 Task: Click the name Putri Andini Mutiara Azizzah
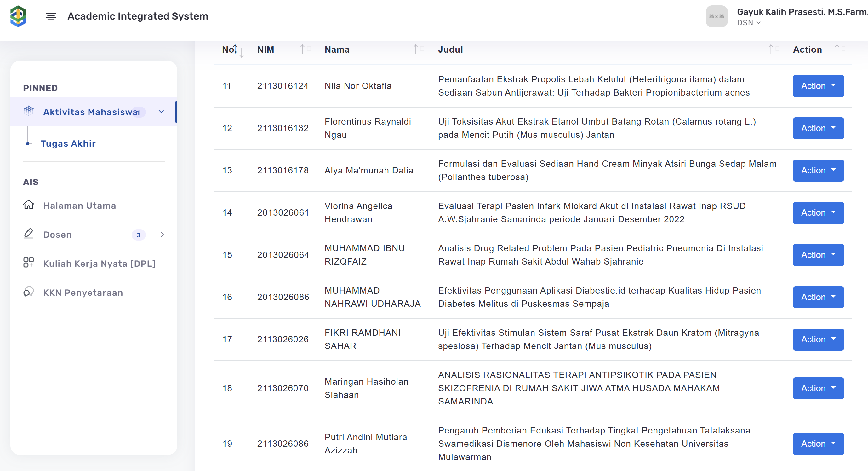366,444
